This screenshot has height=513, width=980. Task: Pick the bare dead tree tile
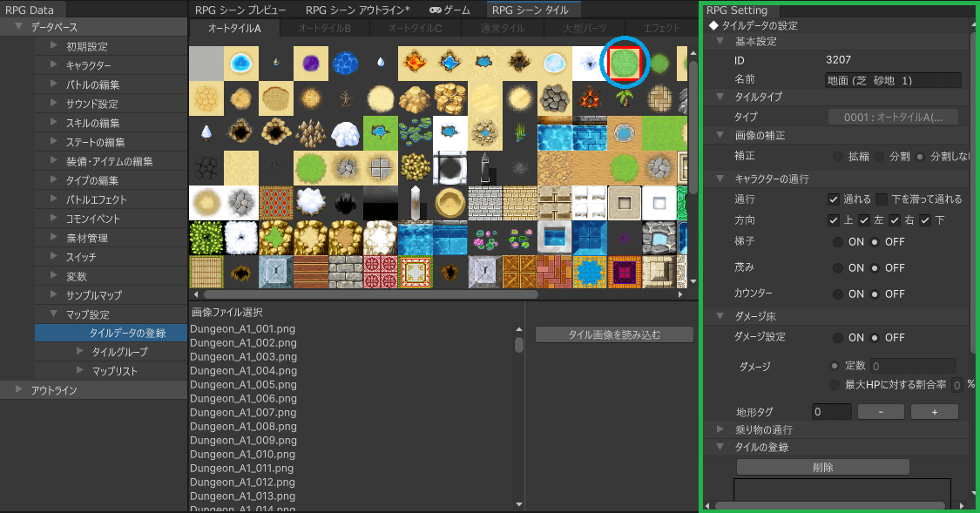(x=346, y=98)
